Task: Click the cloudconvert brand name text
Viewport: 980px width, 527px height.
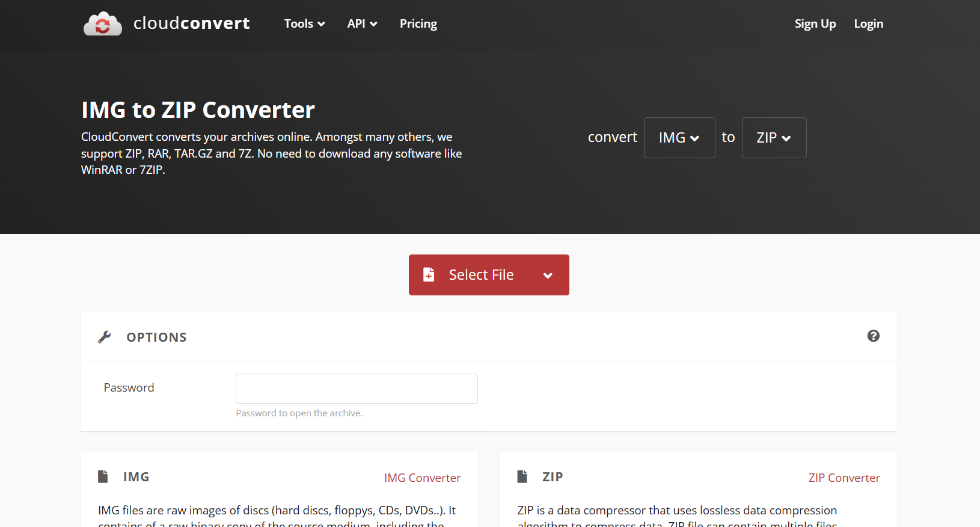Action: coord(191,23)
